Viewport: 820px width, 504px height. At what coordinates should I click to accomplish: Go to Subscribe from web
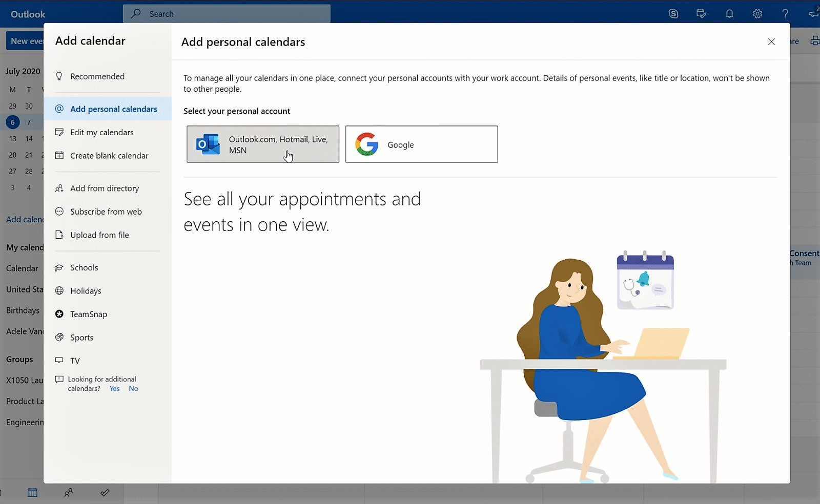click(x=106, y=212)
